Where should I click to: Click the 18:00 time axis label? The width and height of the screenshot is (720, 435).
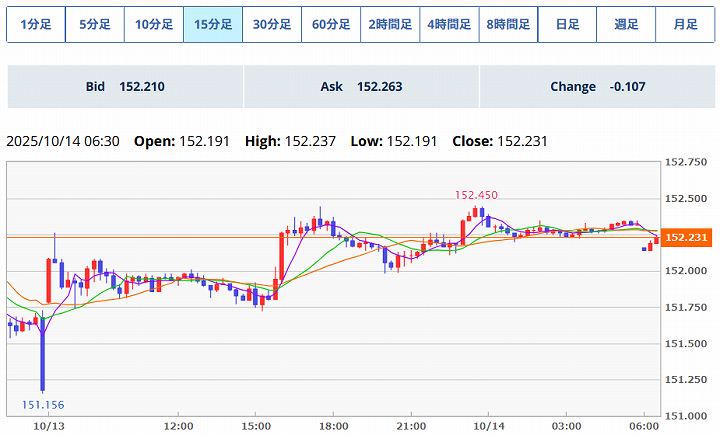(333, 424)
